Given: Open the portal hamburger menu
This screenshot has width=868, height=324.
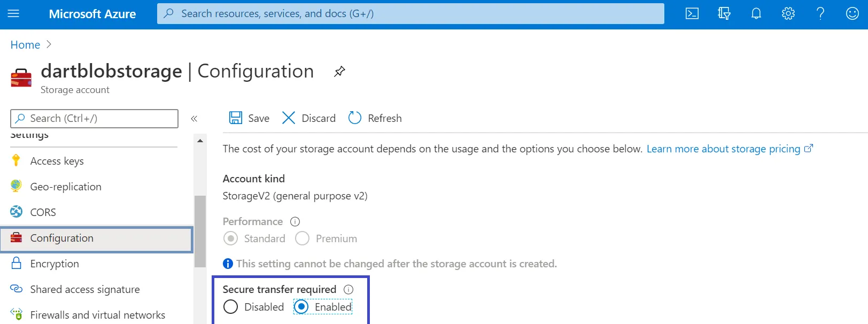Looking at the screenshot, I should [x=13, y=13].
